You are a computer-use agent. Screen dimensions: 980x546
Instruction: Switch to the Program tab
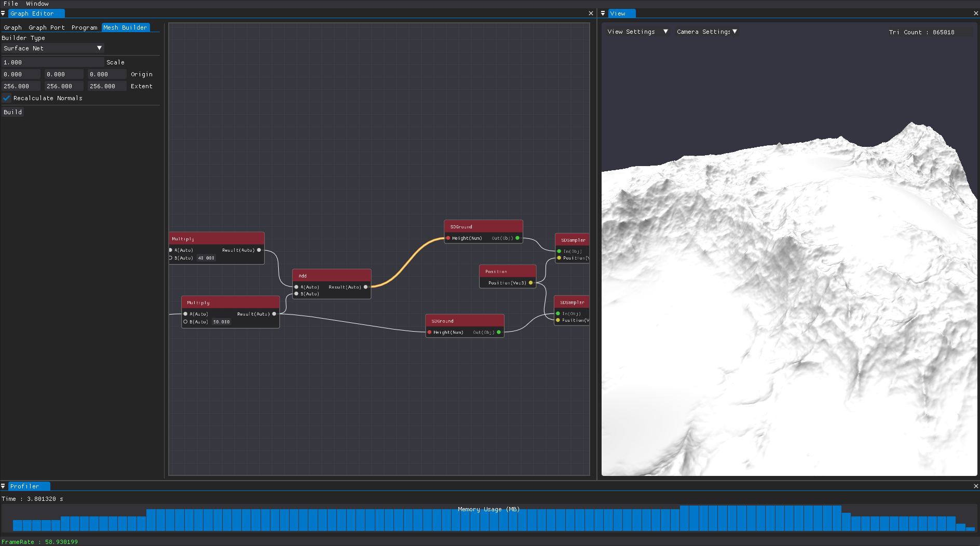click(x=85, y=28)
